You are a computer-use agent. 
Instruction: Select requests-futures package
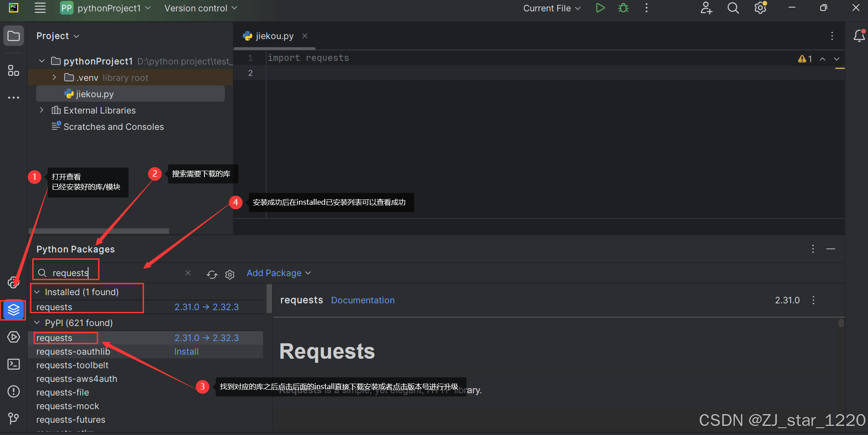click(71, 420)
